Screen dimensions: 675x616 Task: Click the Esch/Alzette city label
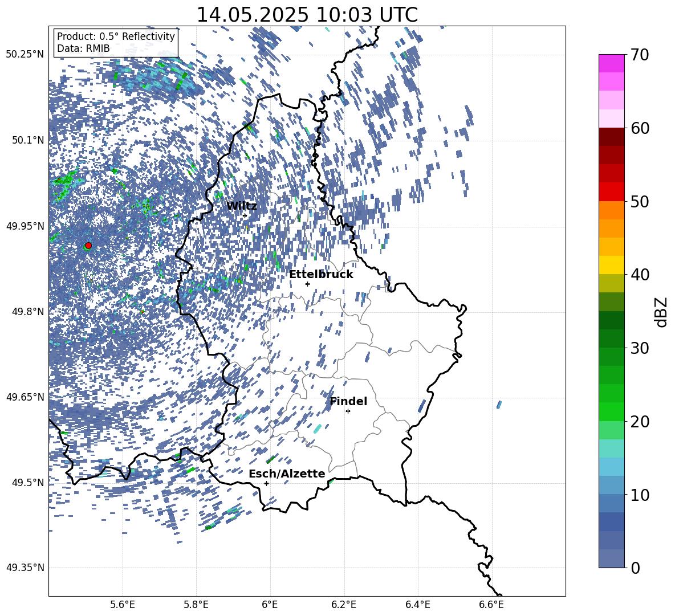[x=287, y=474]
